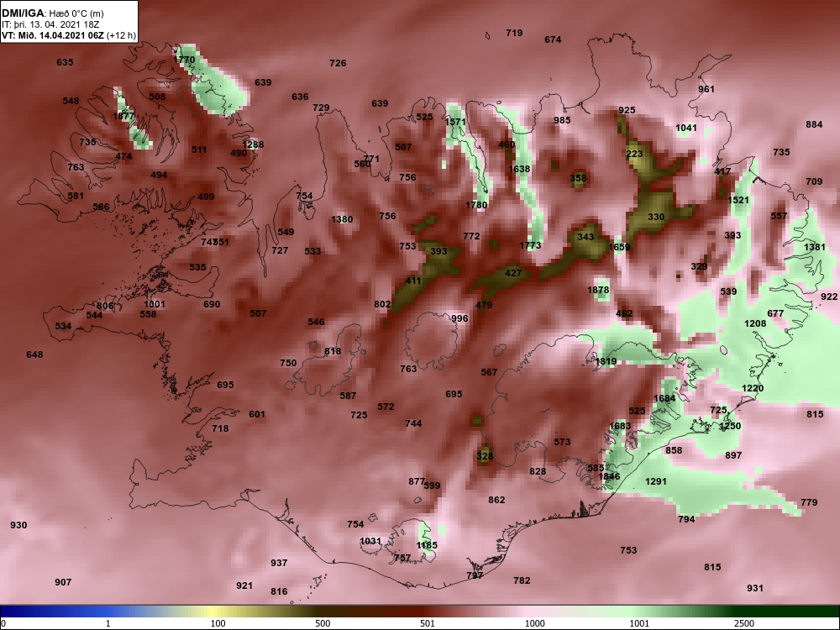Click the map value 1638
Screen dimensions: 840x630
coord(519,170)
